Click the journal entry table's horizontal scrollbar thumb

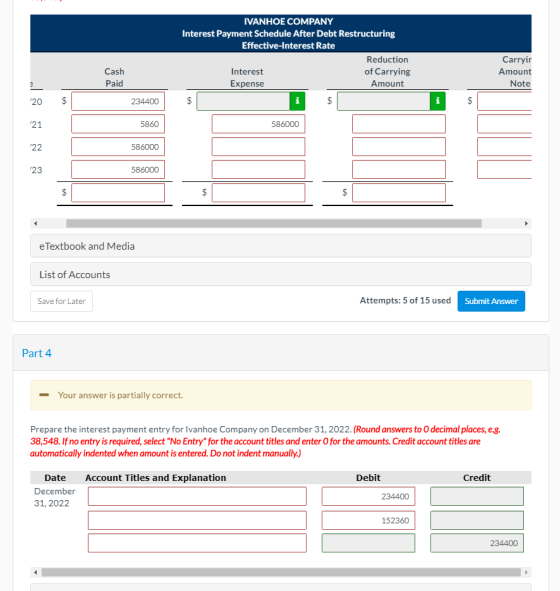pos(281,572)
